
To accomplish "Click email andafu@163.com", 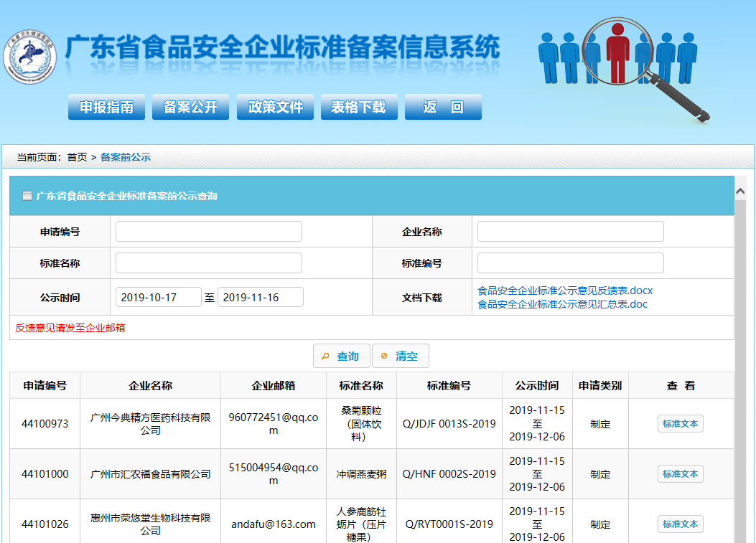I will click(x=274, y=524).
